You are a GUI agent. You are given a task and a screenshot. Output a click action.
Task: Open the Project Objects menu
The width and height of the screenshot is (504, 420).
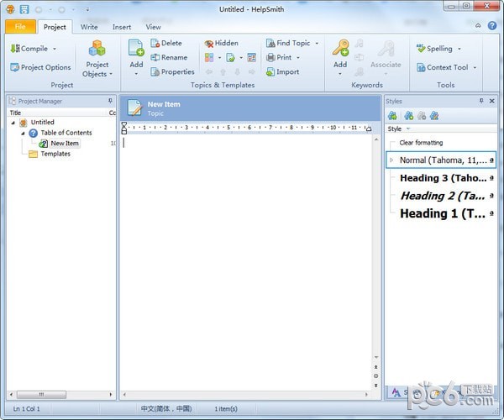click(97, 59)
